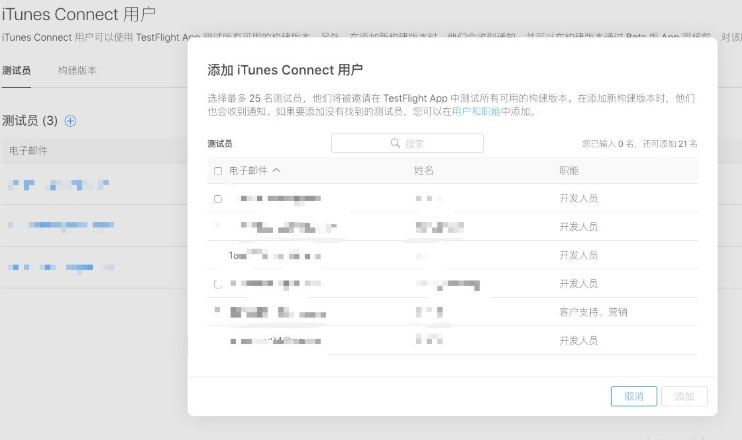Click the 添加 button in the dialog

(684, 396)
